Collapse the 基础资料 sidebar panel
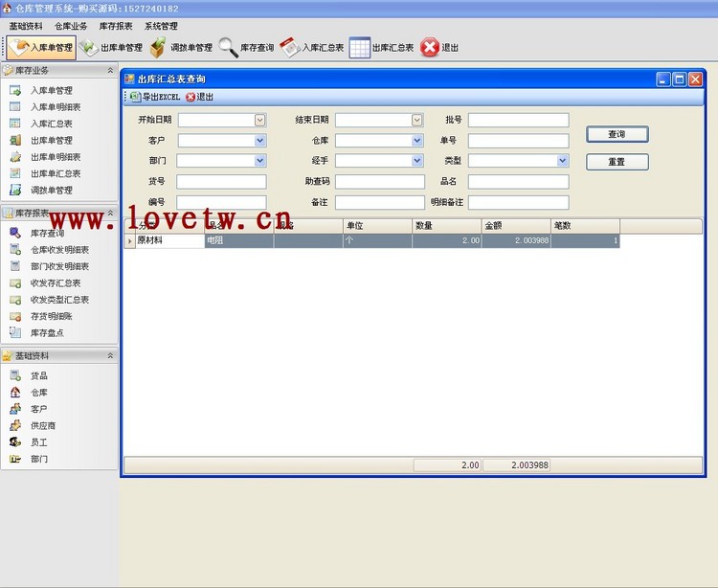Image resolution: width=718 pixels, height=588 pixels. click(110, 355)
